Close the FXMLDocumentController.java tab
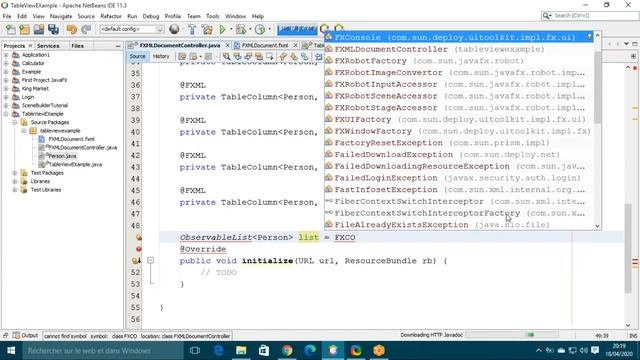Viewport: 640px width, 360px height. (227, 45)
